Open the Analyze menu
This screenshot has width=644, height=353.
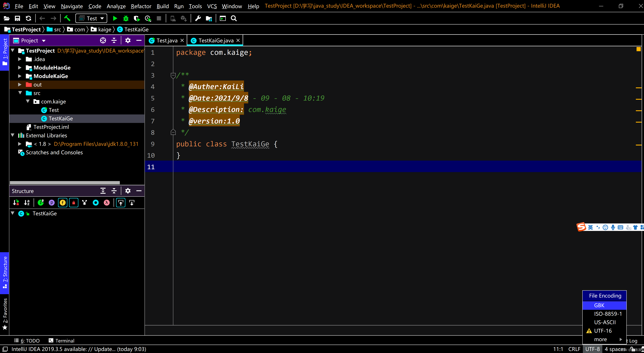click(116, 6)
